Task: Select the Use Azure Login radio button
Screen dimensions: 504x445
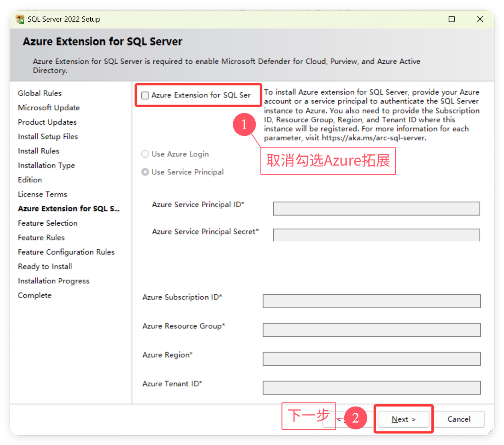Action: pyautogui.click(x=145, y=154)
